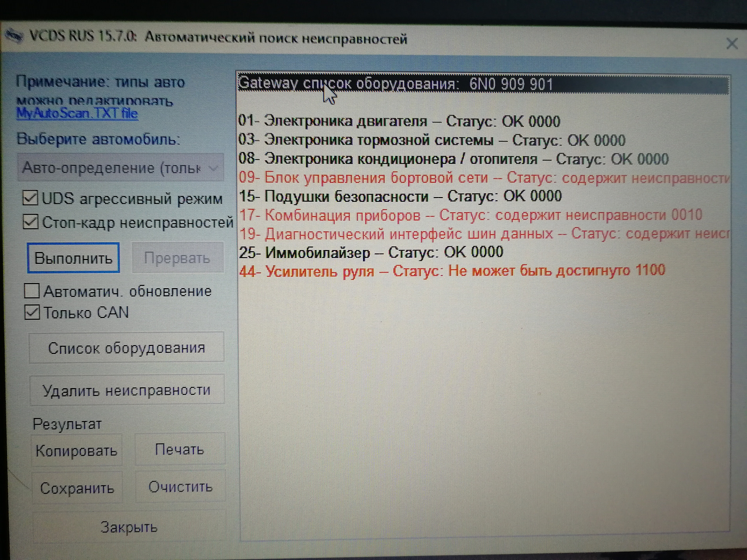Click the Печать button
Image resolution: width=747 pixels, height=560 pixels.
[179, 450]
